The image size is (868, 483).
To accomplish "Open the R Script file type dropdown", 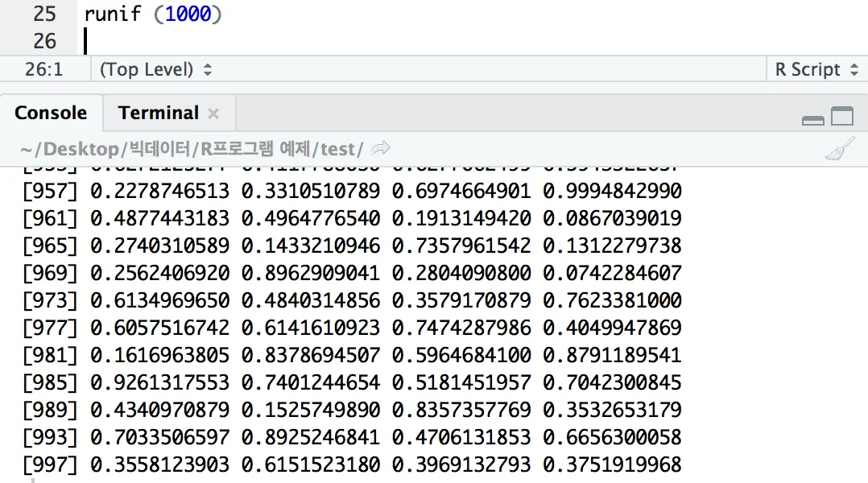I will click(x=816, y=70).
